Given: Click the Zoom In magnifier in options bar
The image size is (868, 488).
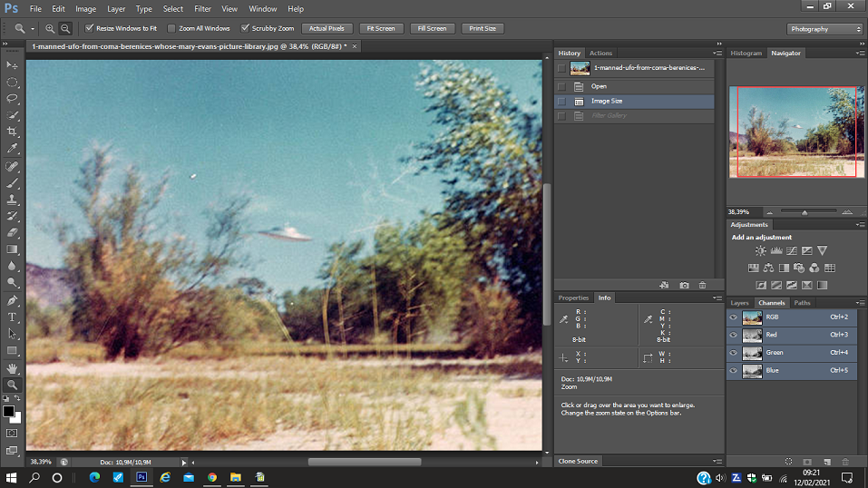Looking at the screenshot, I should (50, 29).
